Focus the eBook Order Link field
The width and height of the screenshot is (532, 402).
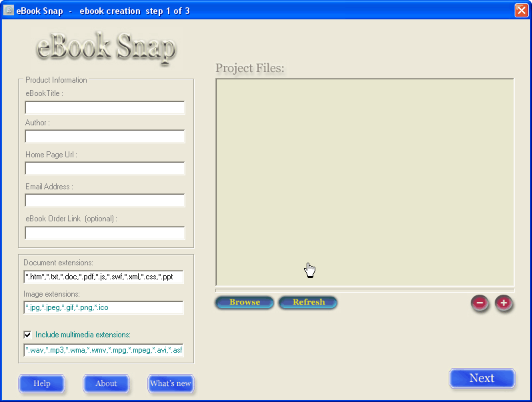tap(105, 233)
